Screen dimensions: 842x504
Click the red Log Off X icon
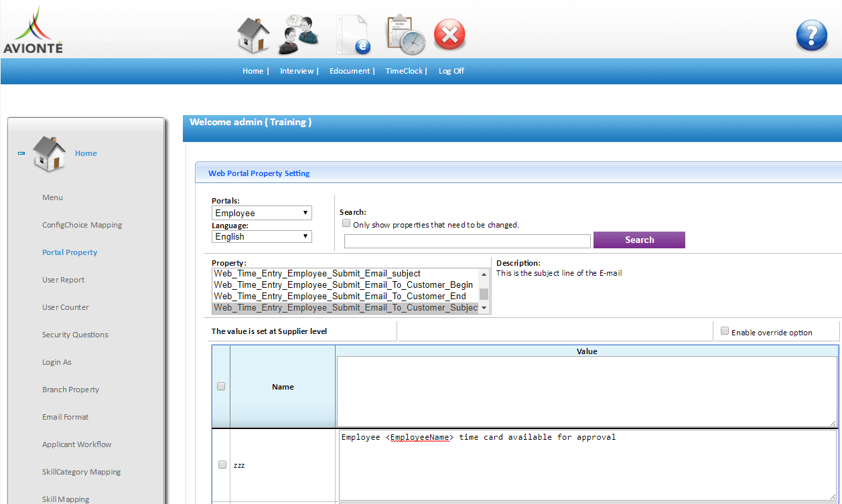click(x=449, y=34)
